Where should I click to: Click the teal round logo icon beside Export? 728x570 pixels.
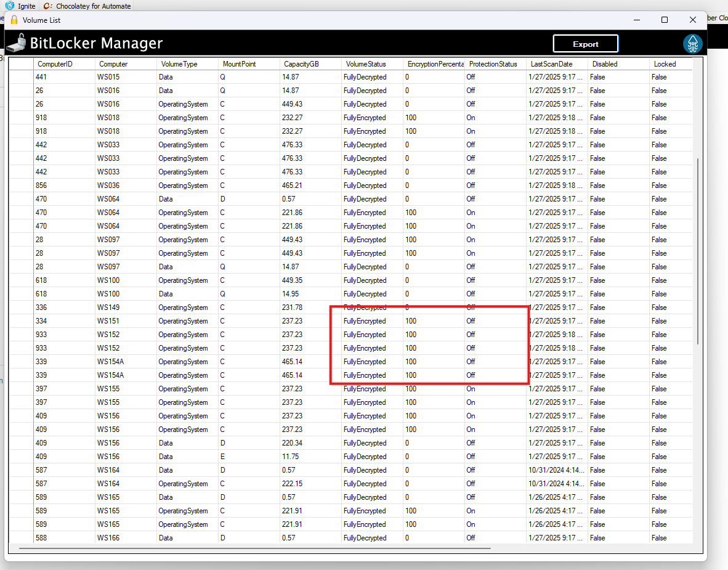[x=693, y=44]
